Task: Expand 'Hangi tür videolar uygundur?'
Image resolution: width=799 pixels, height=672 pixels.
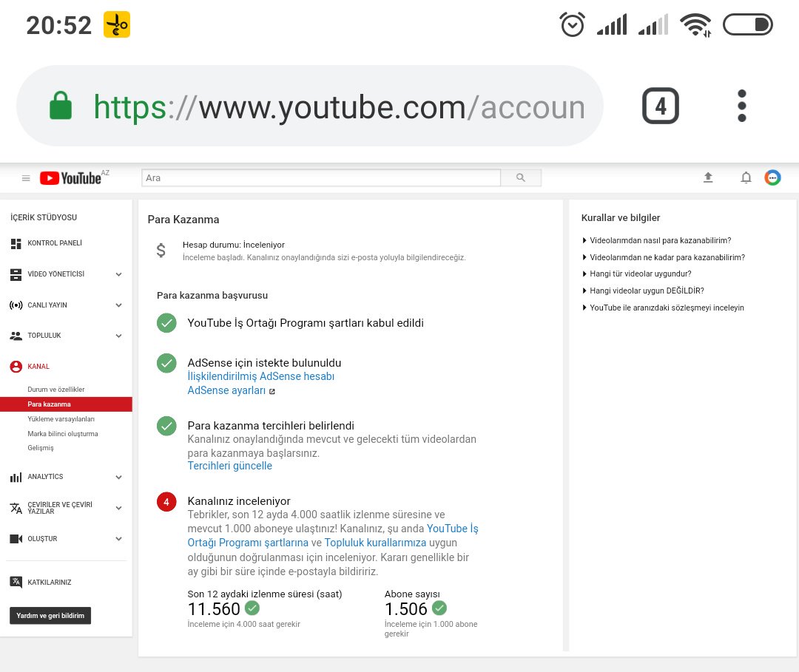Action: 637,274
